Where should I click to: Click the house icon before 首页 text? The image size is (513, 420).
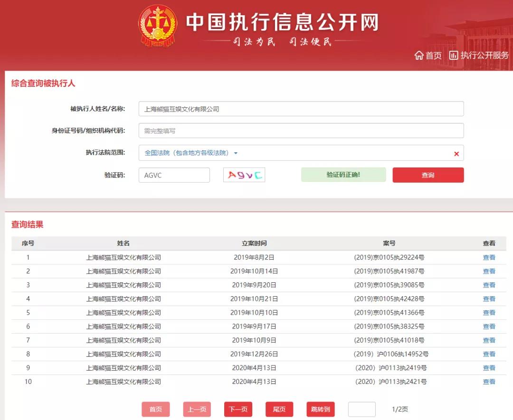(420, 55)
